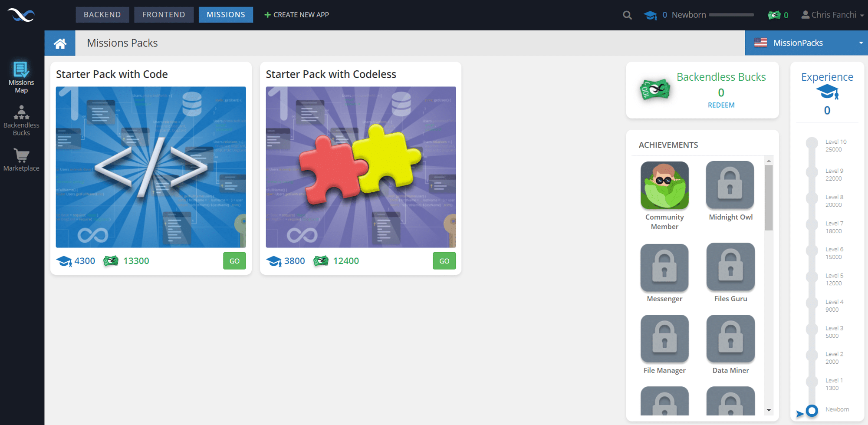This screenshot has height=425, width=868.
Task: Click graduation cap icon beside 4300
Action: coord(64,261)
